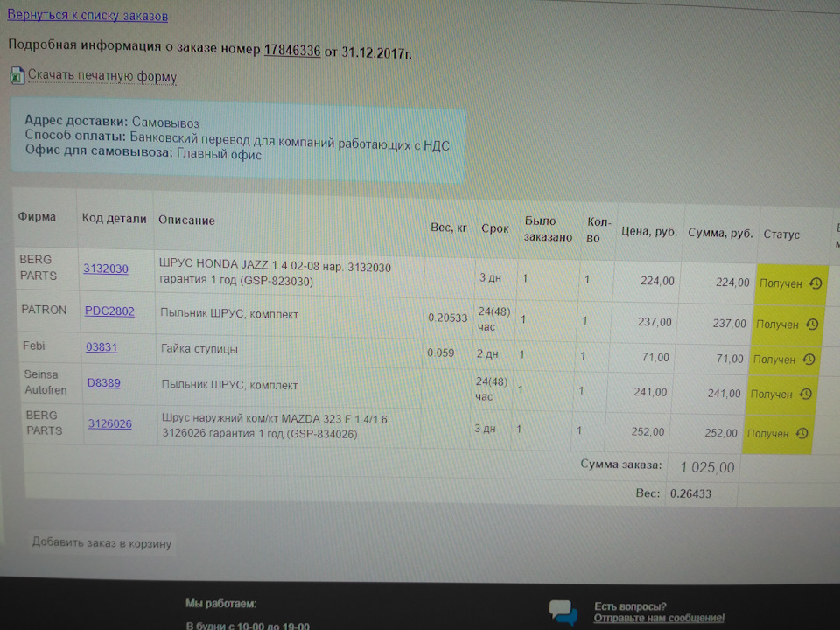Click order total 1 025,00 value
Image resolution: width=840 pixels, height=630 pixels.
pos(707,467)
